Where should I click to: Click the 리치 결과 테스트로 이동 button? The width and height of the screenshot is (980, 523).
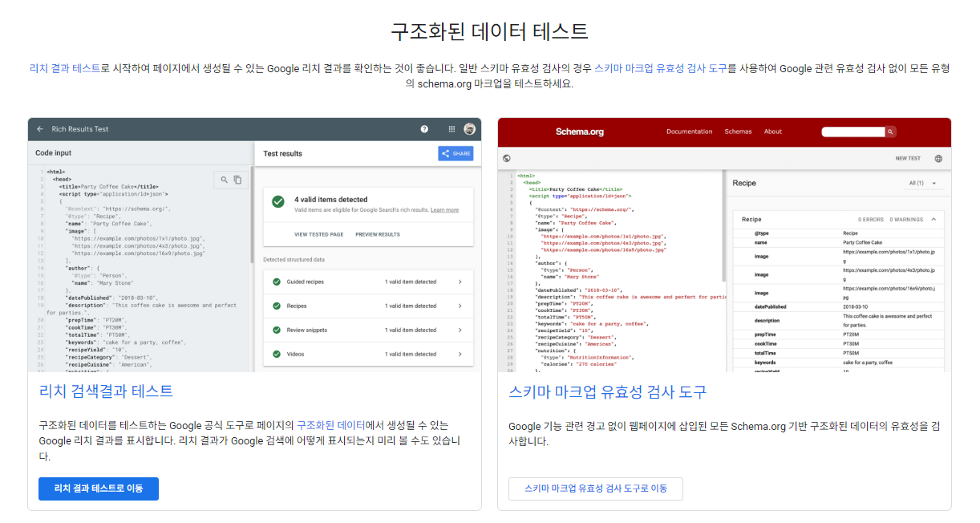pyautogui.click(x=98, y=489)
